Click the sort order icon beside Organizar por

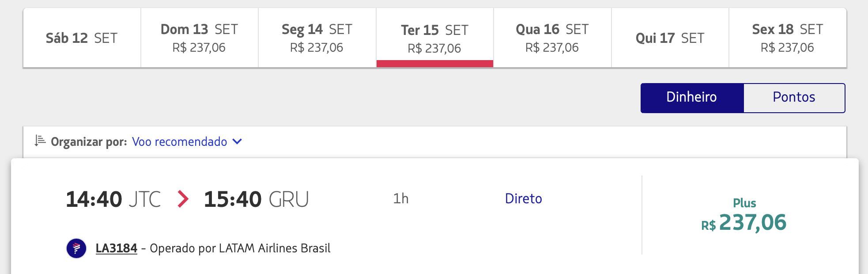tap(40, 141)
